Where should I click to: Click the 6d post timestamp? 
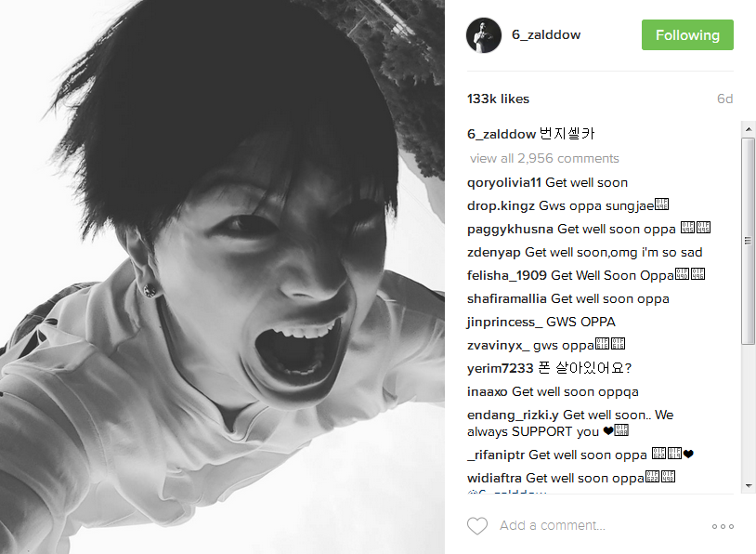(x=724, y=99)
